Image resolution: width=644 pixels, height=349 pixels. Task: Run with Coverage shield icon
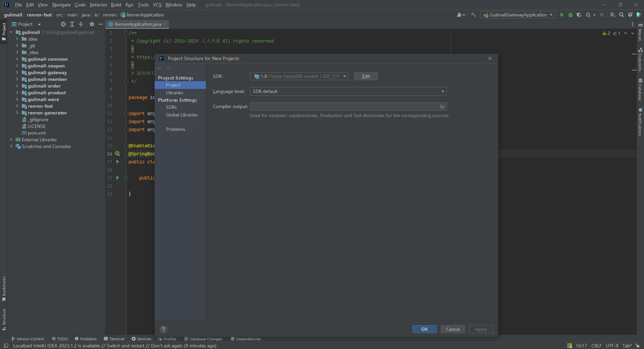[579, 15]
